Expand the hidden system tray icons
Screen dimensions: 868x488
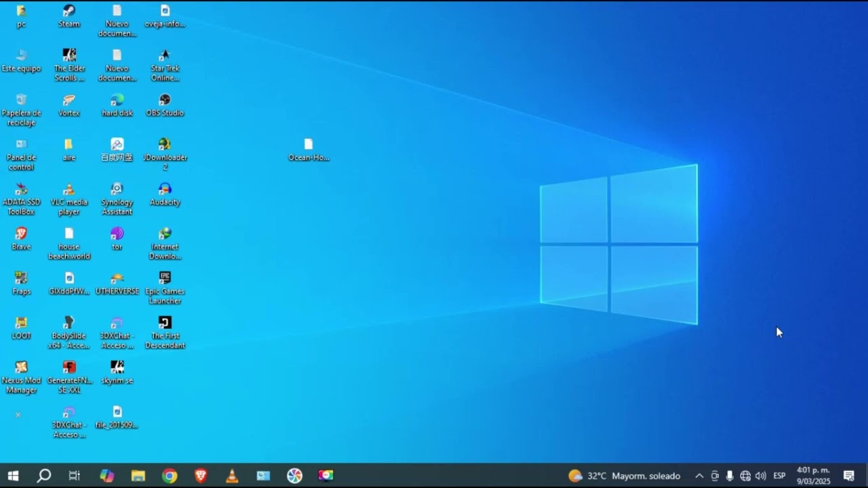pyautogui.click(x=699, y=476)
